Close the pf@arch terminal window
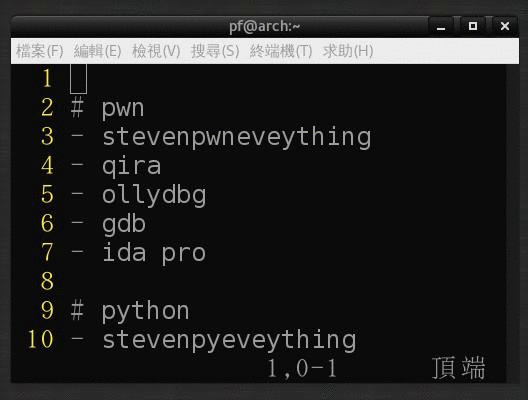 click(x=504, y=26)
